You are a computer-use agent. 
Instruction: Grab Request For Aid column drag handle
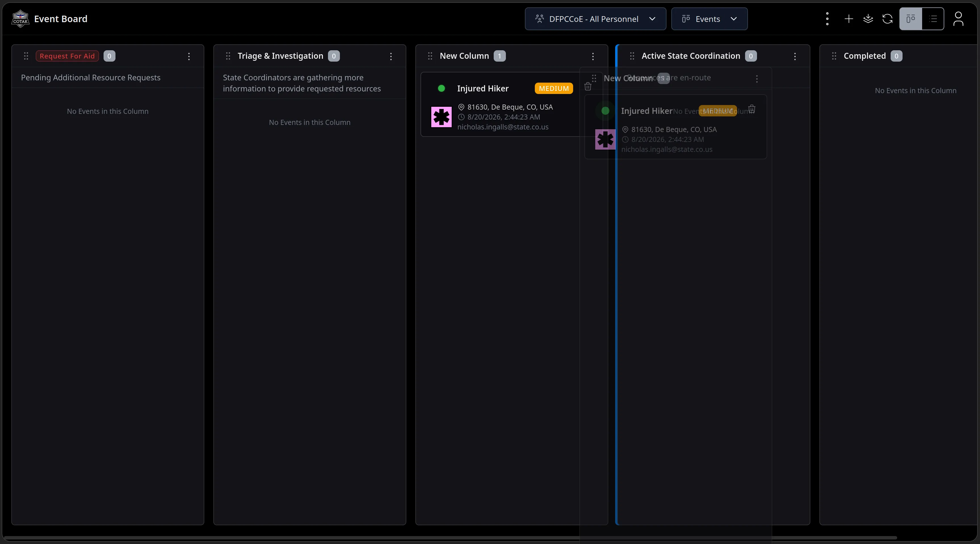[x=26, y=56]
